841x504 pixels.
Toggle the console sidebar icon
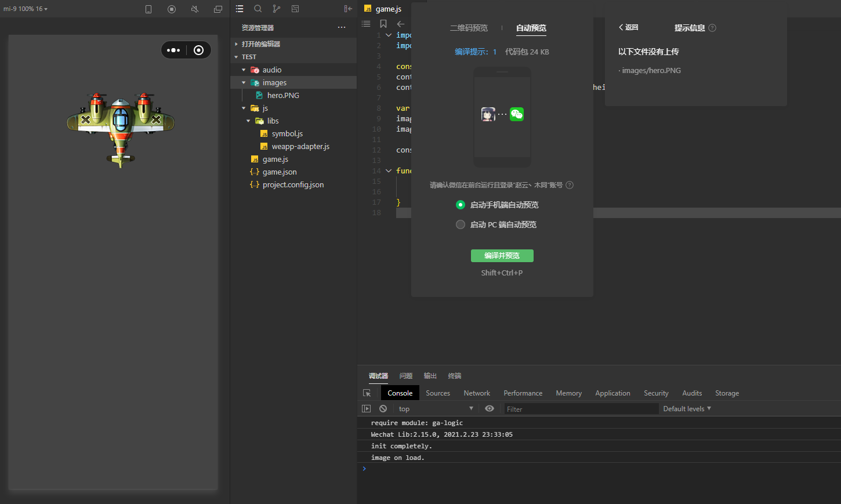tap(366, 409)
